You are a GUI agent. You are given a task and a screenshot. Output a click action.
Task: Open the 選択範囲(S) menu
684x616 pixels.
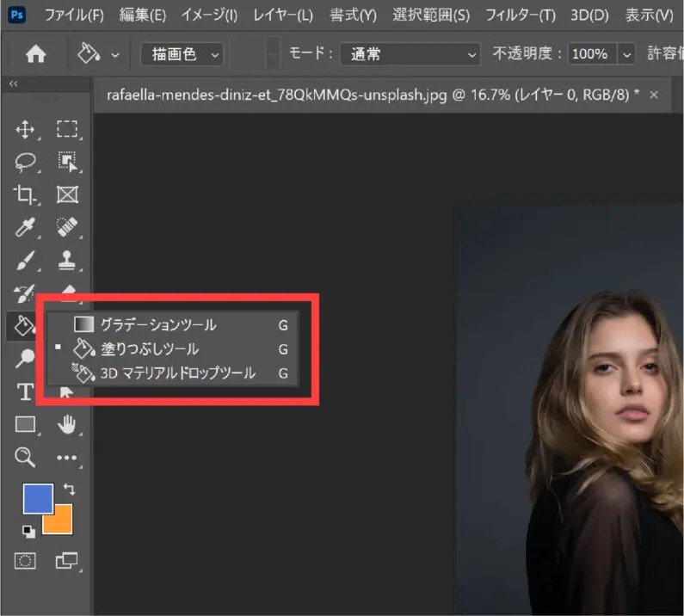tap(431, 15)
